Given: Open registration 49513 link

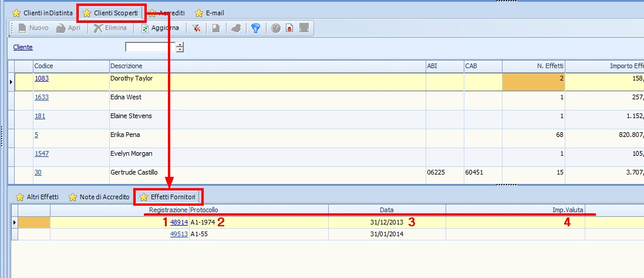Looking at the screenshot, I should click(178, 233).
